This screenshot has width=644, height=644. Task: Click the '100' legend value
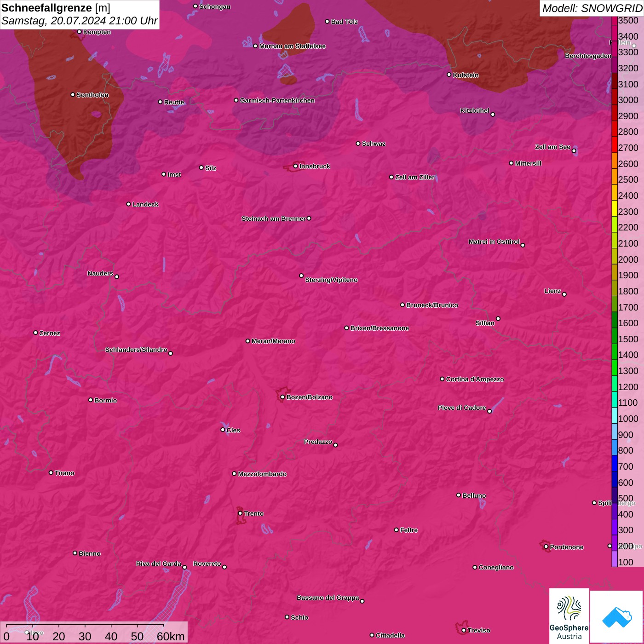pos(626,562)
